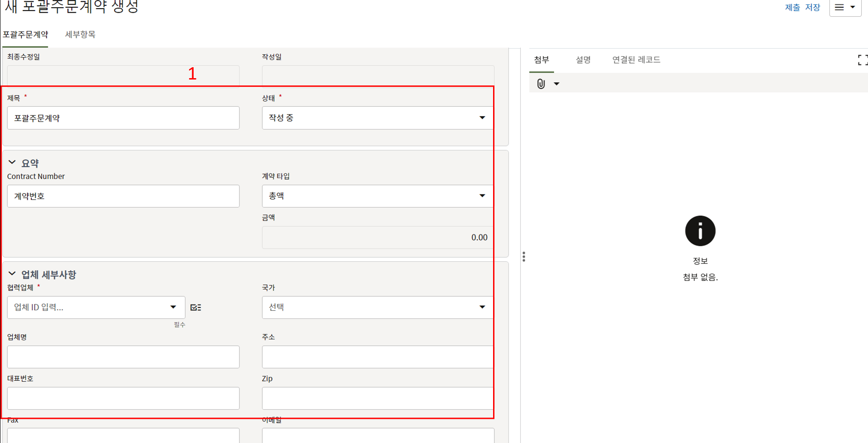Click the paperclip attachment icon
Screen dimensions: 868x443
(541, 84)
